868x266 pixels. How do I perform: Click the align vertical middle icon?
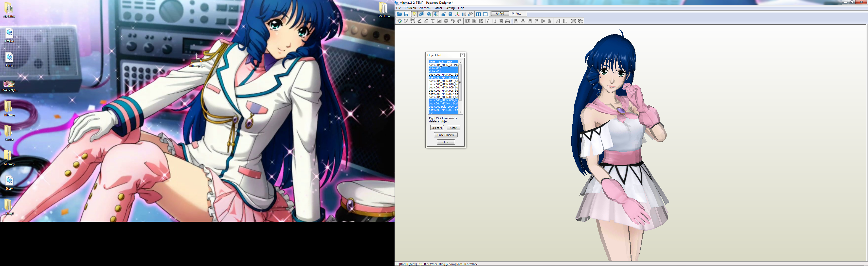coord(543,21)
